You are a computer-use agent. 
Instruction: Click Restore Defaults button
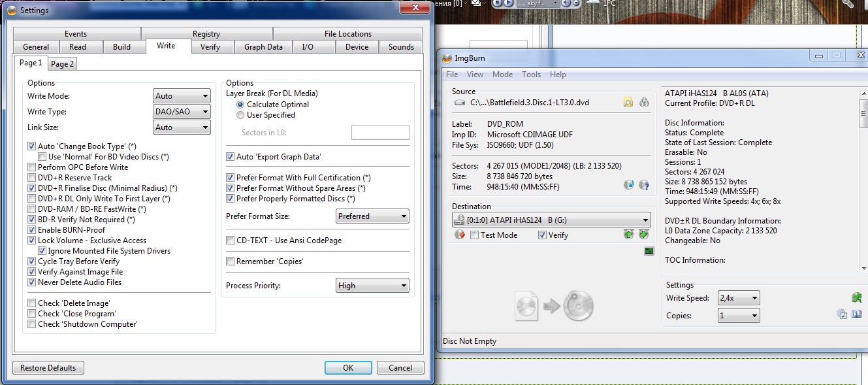coord(48,368)
